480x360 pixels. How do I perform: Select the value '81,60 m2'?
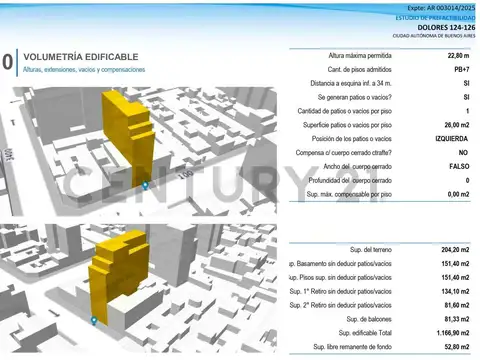click(x=457, y=305)
